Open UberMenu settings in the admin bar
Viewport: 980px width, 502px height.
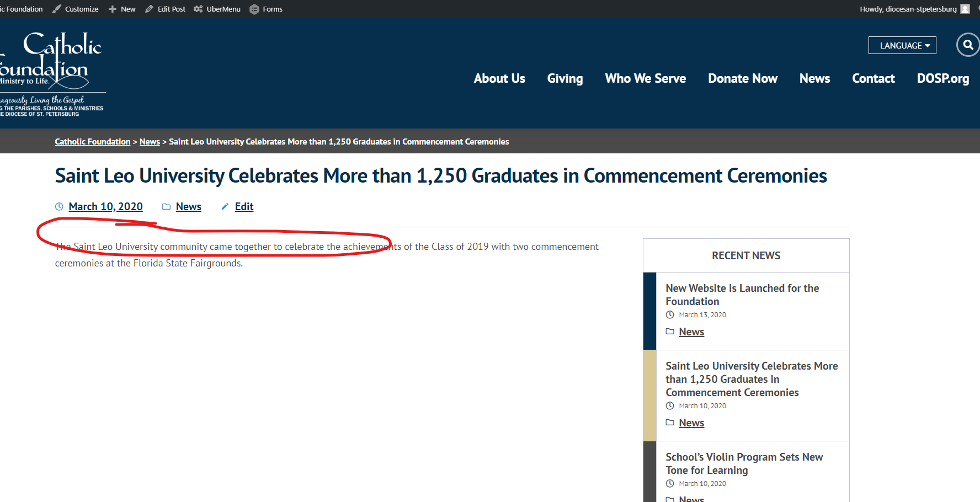(217, 9)
